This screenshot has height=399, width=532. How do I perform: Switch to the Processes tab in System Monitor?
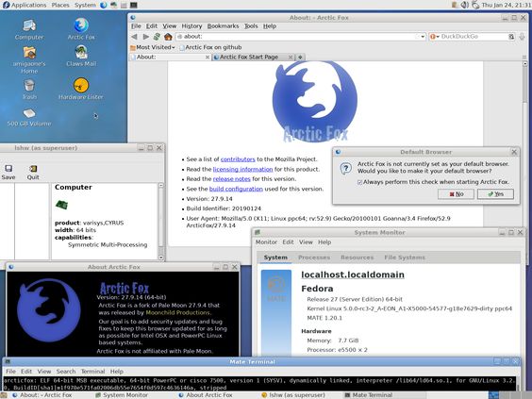(x=314, y=258)
